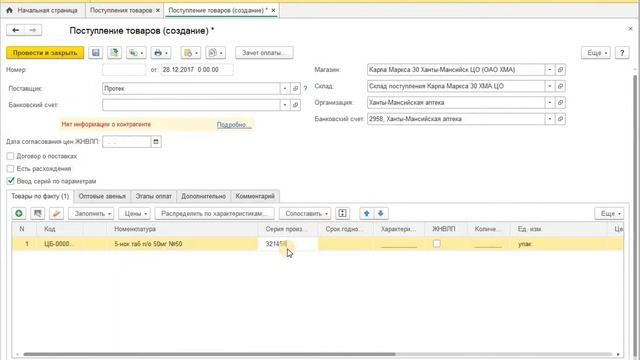Image resolution: width=640 pixels, height=360 pixels.
Task: Expand the Склад dropdown arrow
Action: click(550, 86)
